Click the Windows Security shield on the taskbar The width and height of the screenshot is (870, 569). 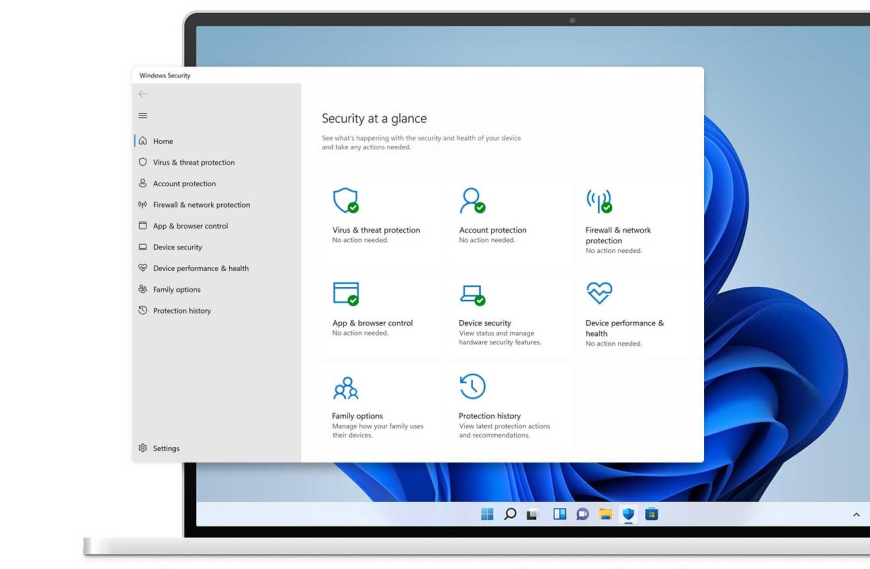628,514
